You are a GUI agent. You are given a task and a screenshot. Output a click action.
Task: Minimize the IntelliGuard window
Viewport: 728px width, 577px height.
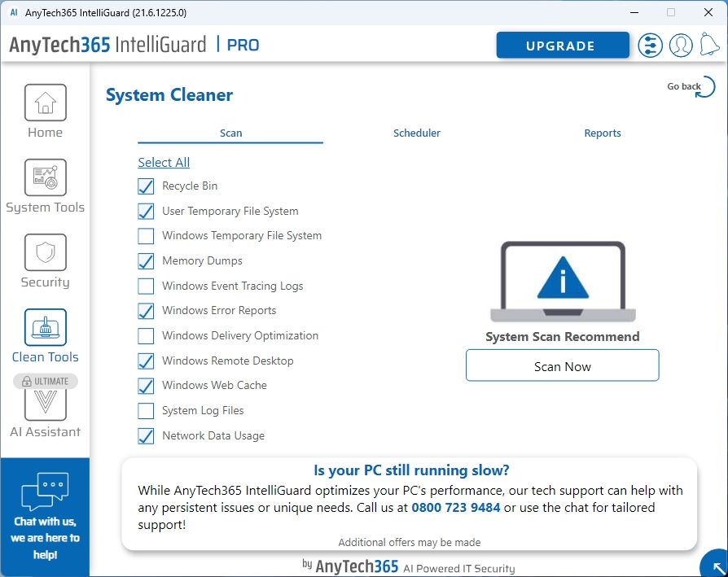634,12
